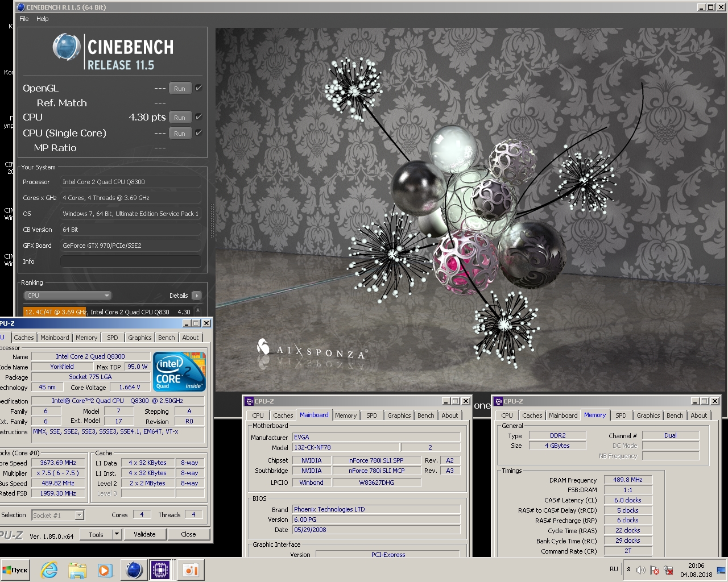Open Windows Explorer folder from the taskbar
Viewport: 728px width, 582px height.
point(77,570)
